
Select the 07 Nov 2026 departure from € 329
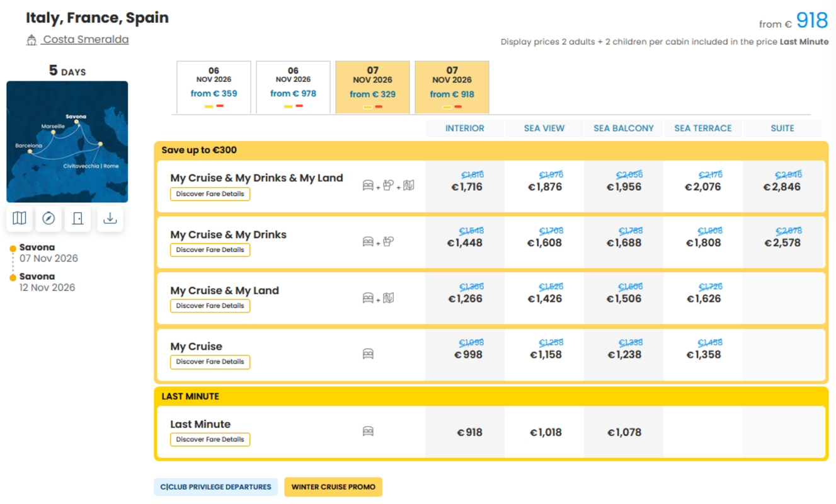tap(373, 88)
